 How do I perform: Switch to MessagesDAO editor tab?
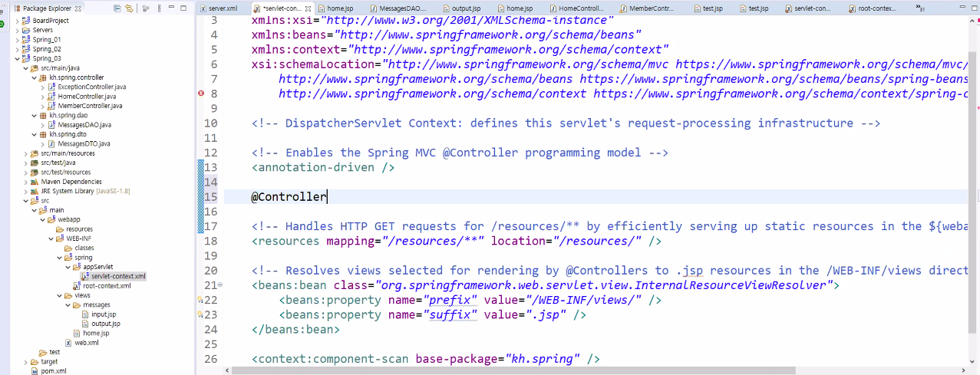(402, 8)
